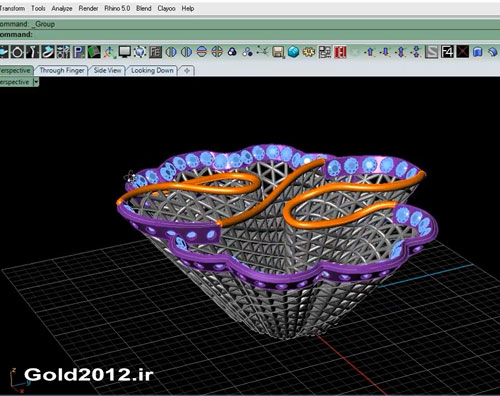Click the blue P icon in toolbar
The height and width of the screenshot is (396, 500).
(x=79, y=52)
